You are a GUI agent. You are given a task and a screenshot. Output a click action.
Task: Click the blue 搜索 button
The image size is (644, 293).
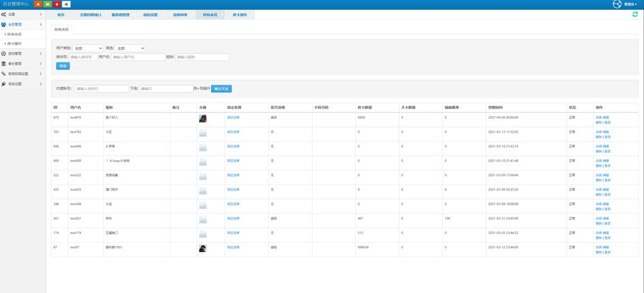(63, 66)
